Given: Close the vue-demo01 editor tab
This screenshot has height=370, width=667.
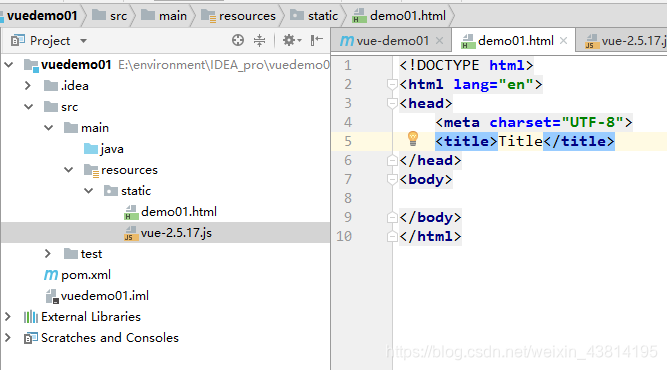Looking at the screenshot, I should pos(439,41).
